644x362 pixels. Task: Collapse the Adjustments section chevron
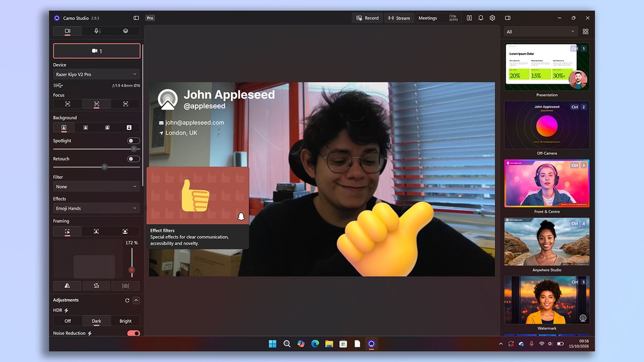136,300
